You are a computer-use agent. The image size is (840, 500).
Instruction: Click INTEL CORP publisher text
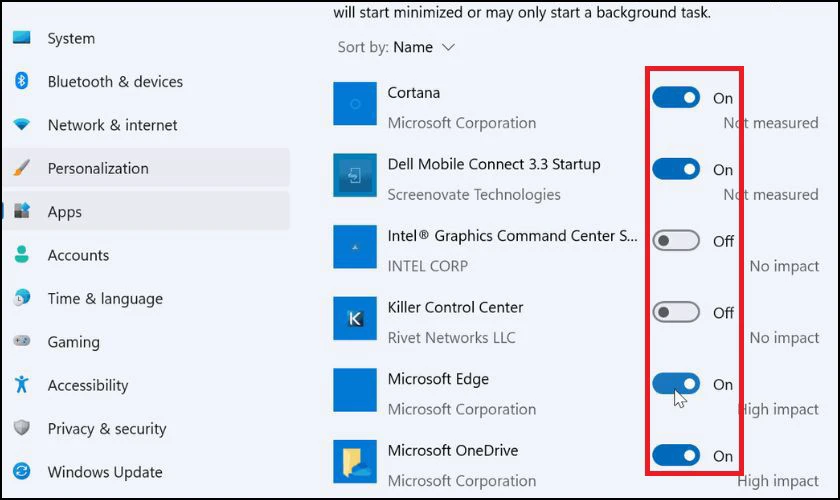pos(428,266)
